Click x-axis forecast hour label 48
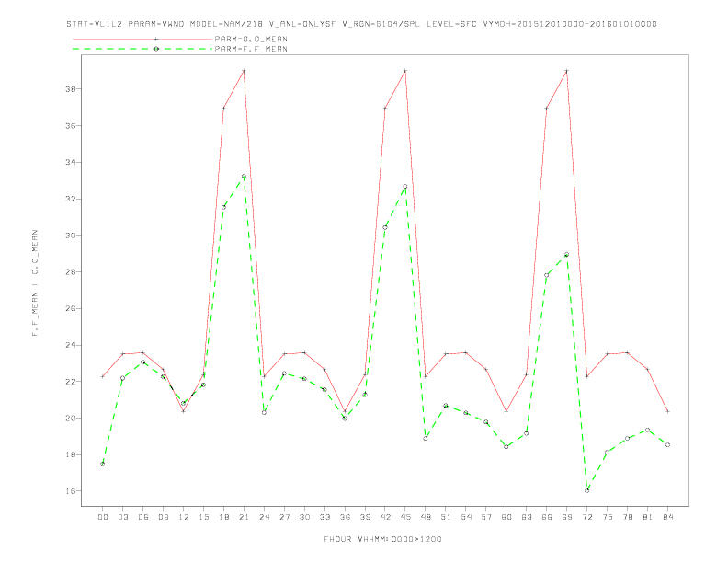 tap(426, 517)
